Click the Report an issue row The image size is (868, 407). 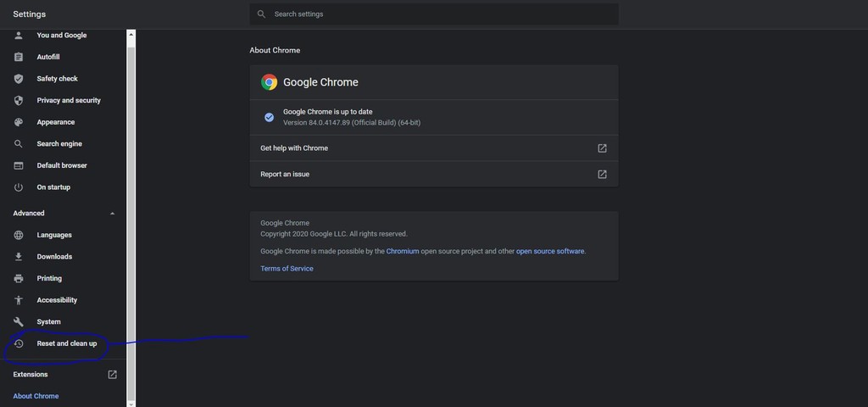coord(434,174)
